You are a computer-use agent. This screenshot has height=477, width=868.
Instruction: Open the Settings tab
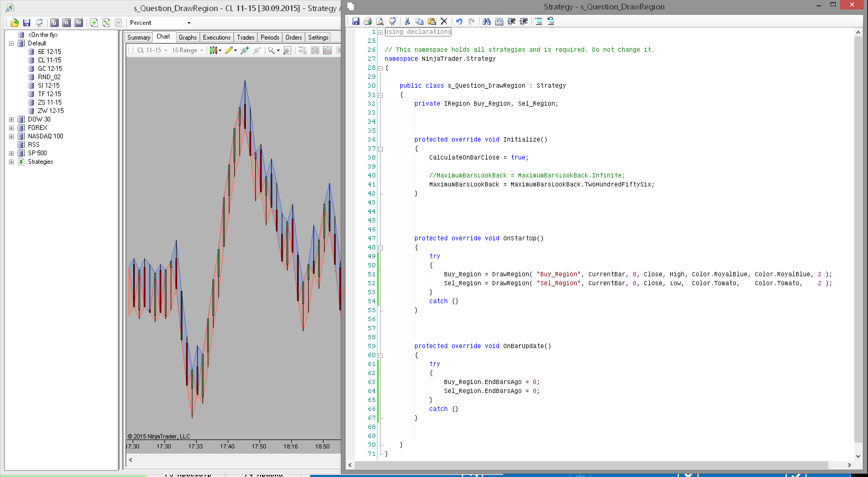[318, 38]
